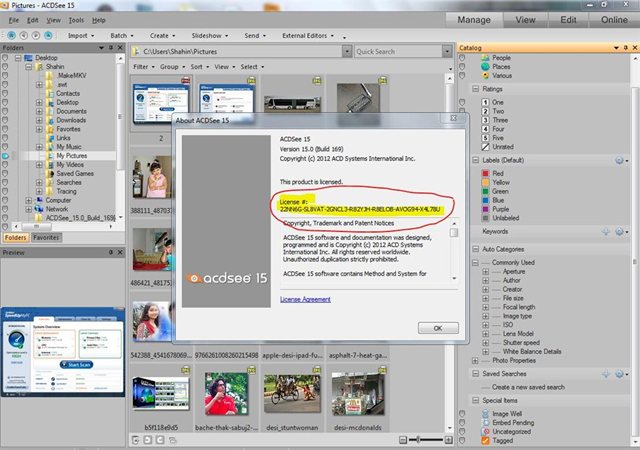
Task: Open the path bar dropdown arrow
Action: [x=347, y=51]
